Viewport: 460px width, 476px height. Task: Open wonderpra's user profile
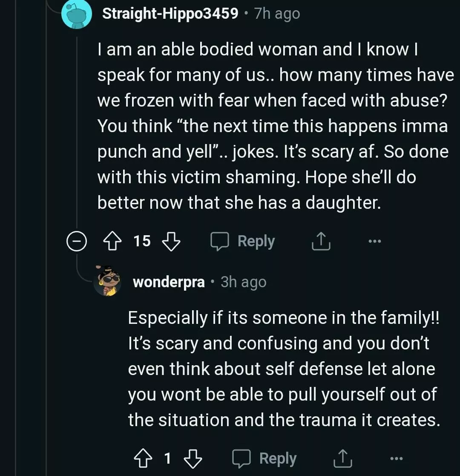tap(169, 282)
